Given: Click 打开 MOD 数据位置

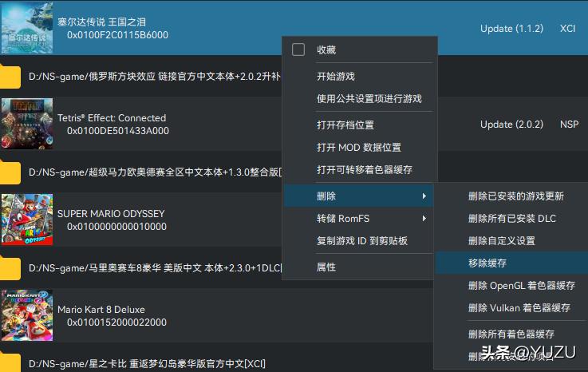Looking at the screenshot, I should tap(359, 147).
